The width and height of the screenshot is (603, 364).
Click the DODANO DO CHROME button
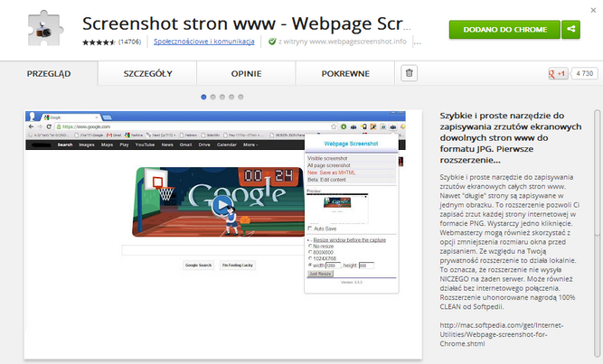[504, 30]
